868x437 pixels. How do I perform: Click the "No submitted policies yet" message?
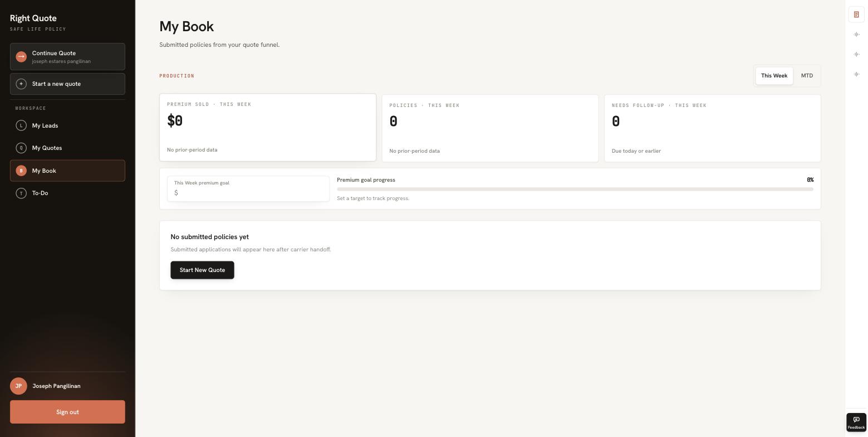210,237
